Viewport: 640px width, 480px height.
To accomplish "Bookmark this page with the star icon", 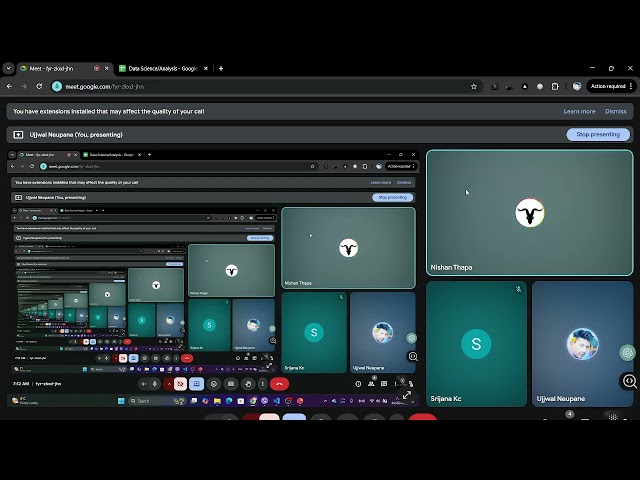I will [x=474, y=86].
